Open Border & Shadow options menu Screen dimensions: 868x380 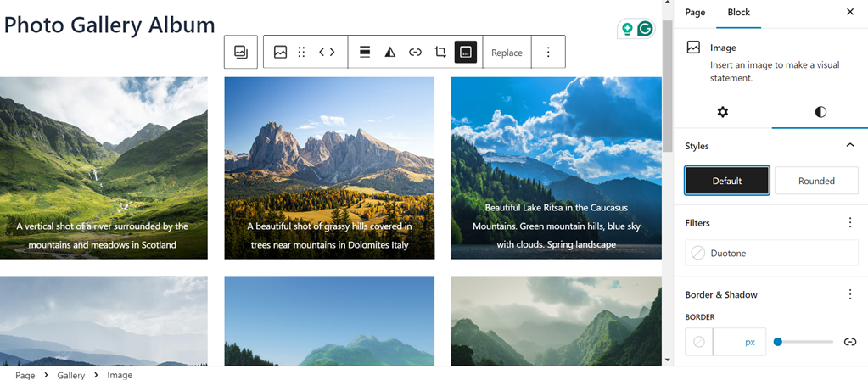(849, 294)
